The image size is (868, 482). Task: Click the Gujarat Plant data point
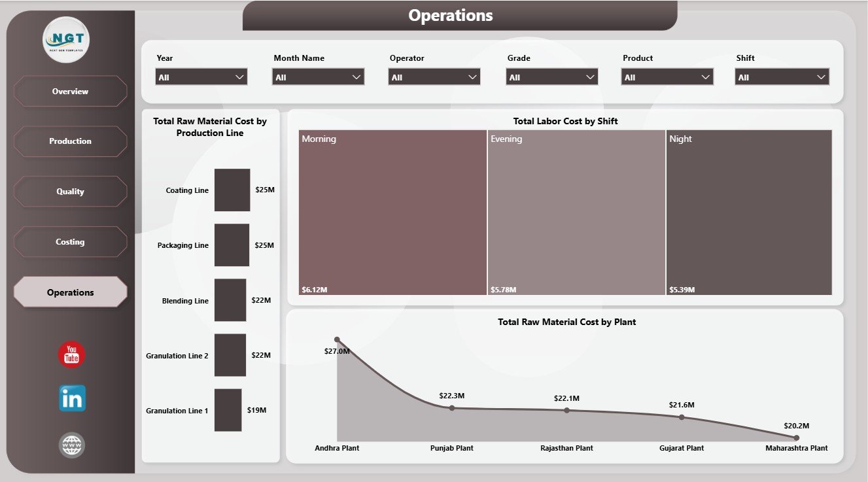point(682,417)
